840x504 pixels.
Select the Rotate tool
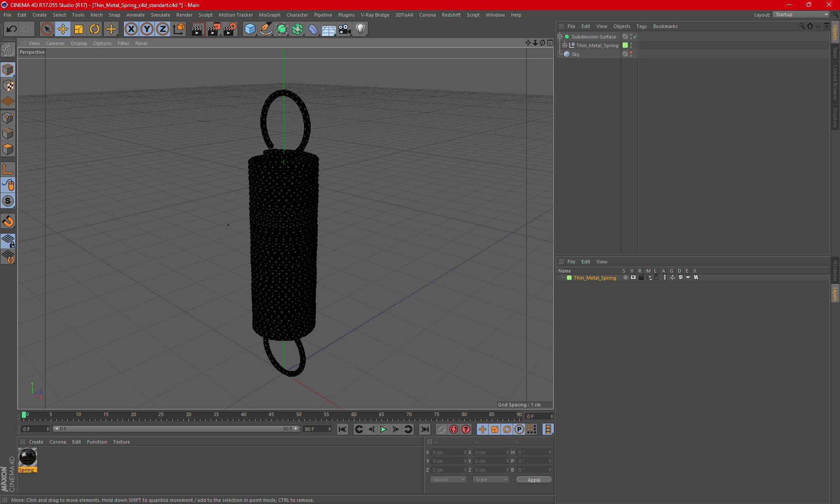pyautogui.click(x=94, y=28)
